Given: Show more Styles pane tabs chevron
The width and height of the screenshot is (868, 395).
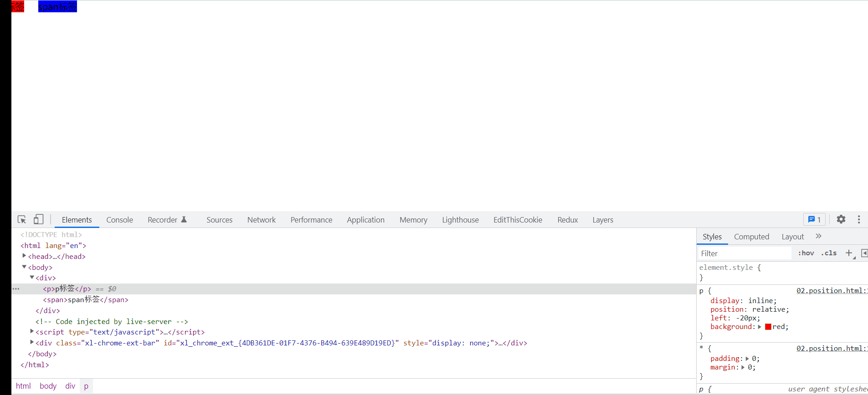Looking at the screenshot, I should click(818, 236).
